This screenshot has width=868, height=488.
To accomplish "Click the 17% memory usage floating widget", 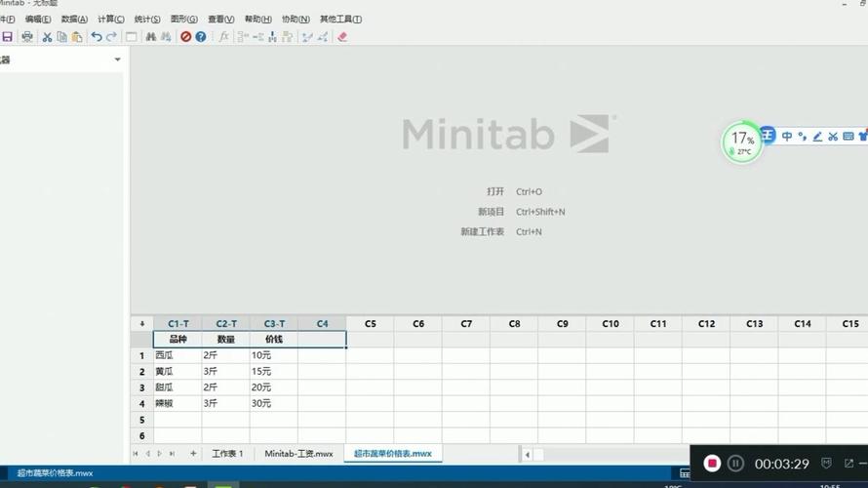I will coord(742,142).
